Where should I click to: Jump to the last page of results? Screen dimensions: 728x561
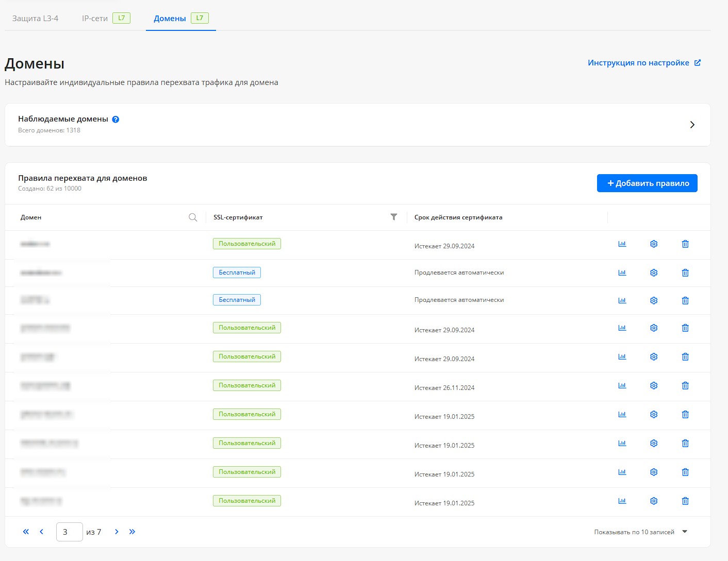pyautogui.click(x=132, y=532)
